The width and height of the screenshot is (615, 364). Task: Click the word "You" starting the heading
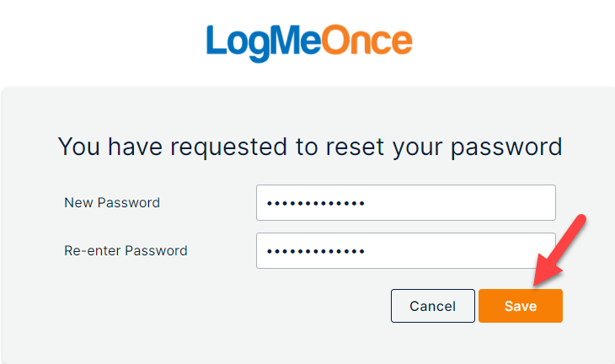pos(79,147)
